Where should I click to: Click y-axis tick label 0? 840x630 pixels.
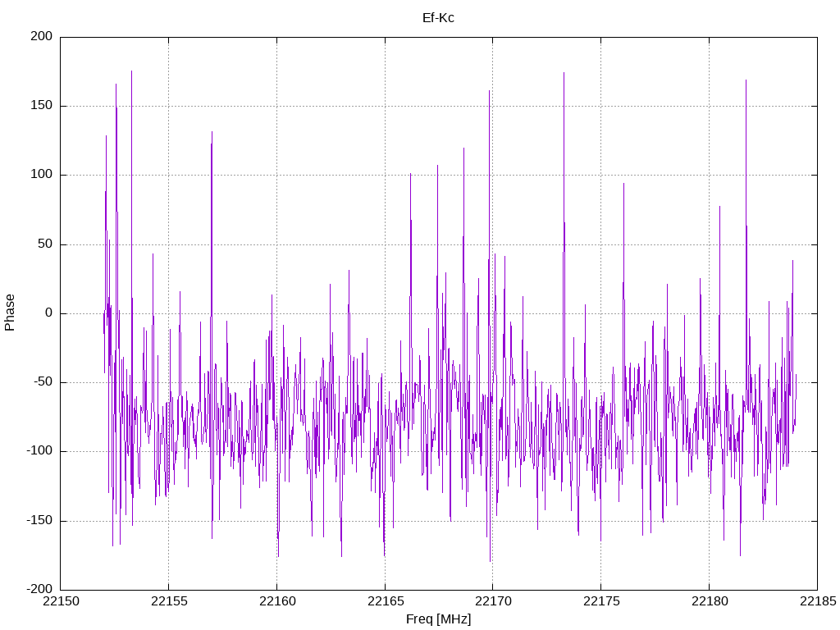pyautogui.click(x=49, y=313)
